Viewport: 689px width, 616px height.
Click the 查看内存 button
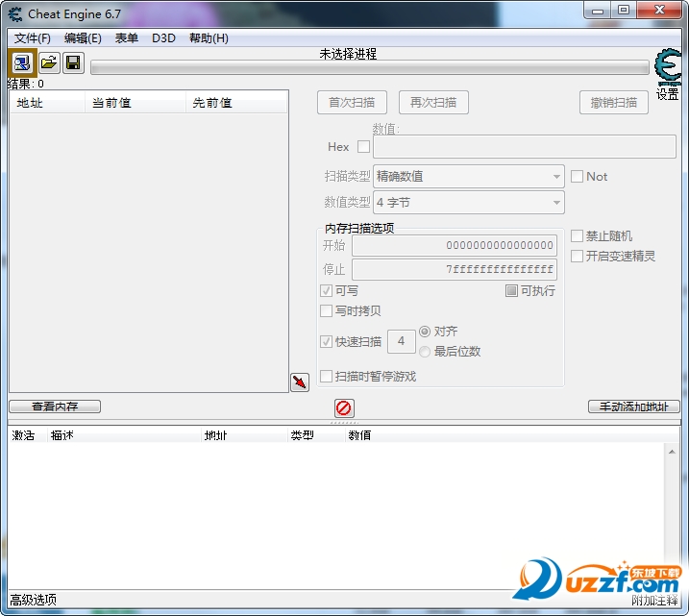[x=55, y=407]
